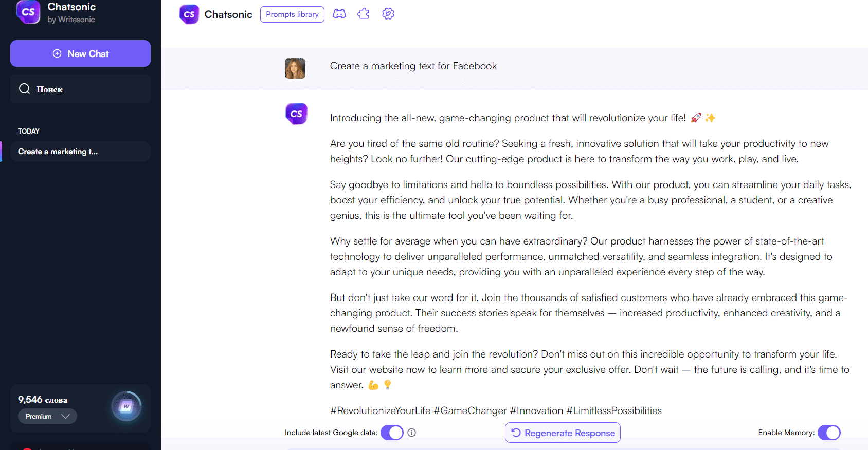
Task: Disable the Enable Memory toggle
Action: click(828, 433)
